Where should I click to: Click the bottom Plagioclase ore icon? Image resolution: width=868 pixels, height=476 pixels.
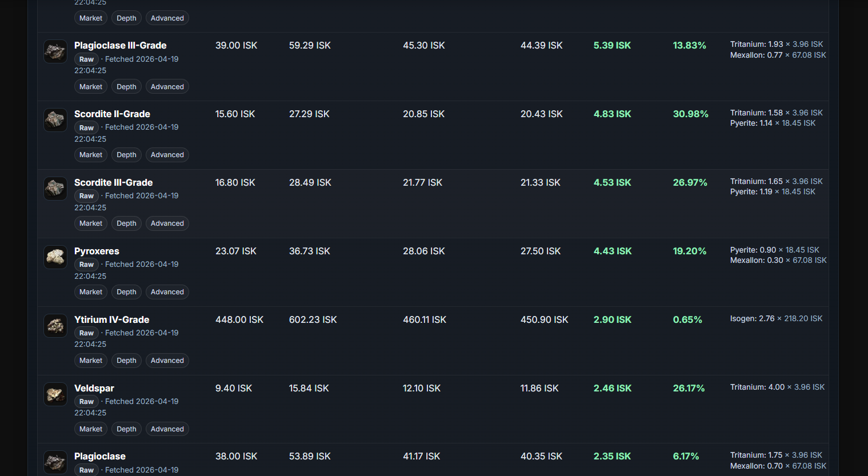pyautogui.click(x=55, y=462)
